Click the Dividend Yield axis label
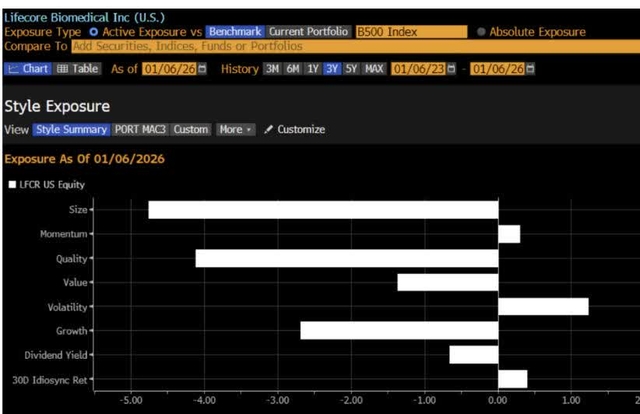 [56, 355]
